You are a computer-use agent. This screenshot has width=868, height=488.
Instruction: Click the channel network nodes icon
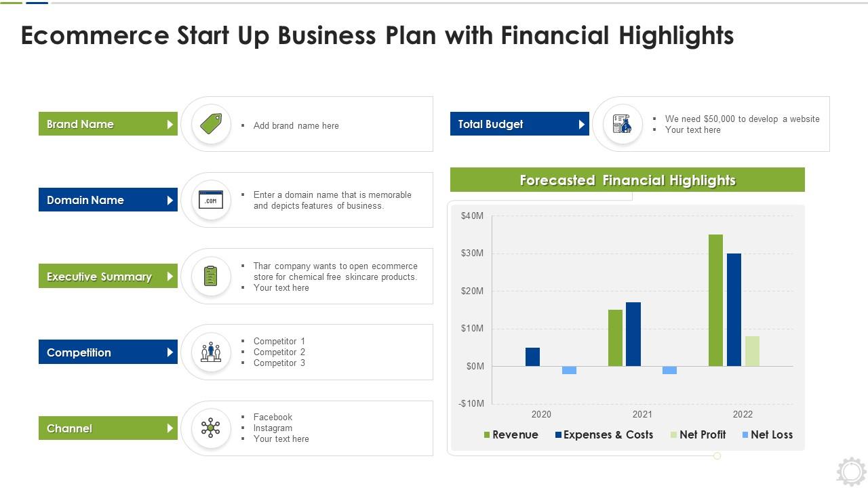point(211,428)
